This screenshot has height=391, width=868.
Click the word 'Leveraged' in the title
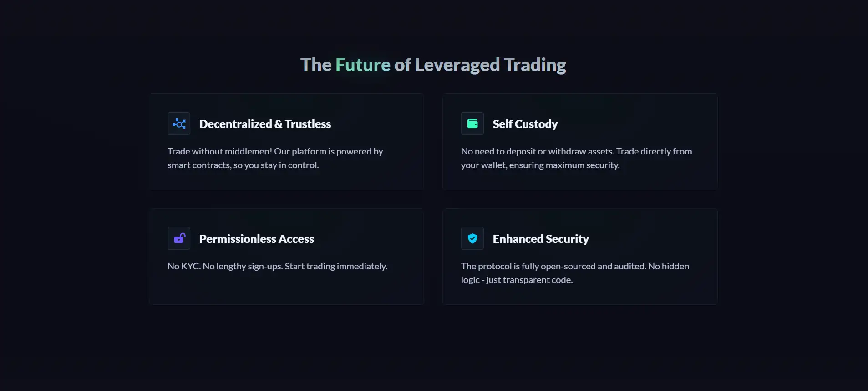point(457,65)
